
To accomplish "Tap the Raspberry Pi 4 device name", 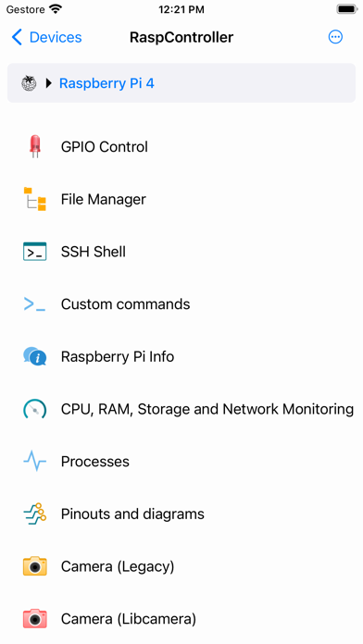I will (x=106, y=83).
